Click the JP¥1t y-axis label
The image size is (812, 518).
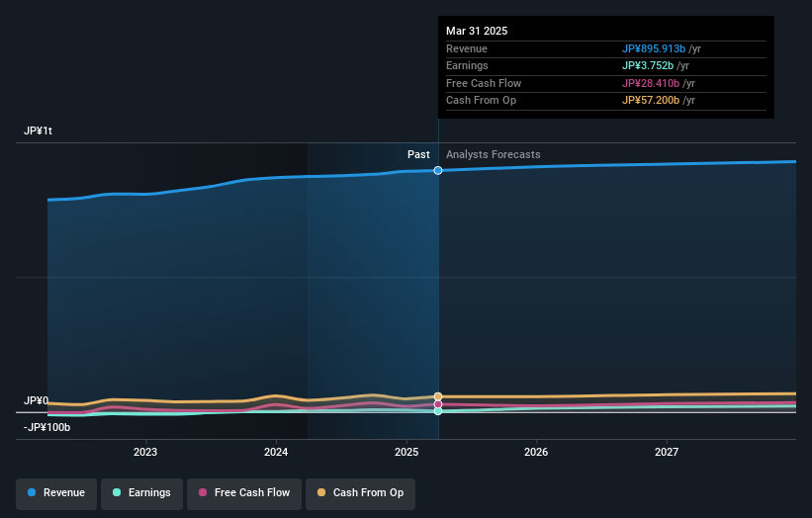38,130
